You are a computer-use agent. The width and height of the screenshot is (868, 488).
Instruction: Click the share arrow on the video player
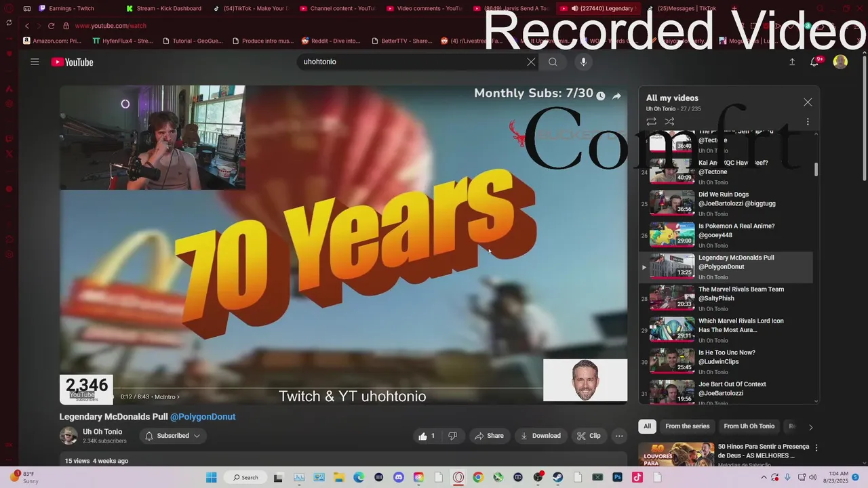click(616, 96)
